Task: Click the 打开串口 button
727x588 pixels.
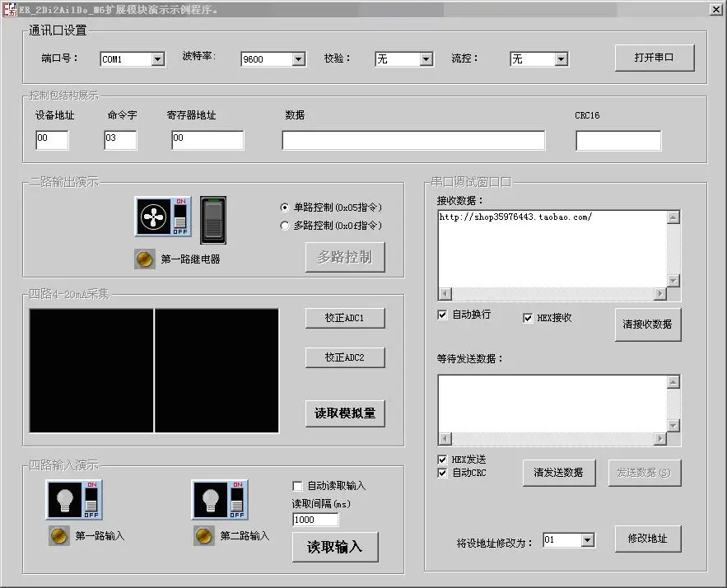Action: click(x=655, y=58)
